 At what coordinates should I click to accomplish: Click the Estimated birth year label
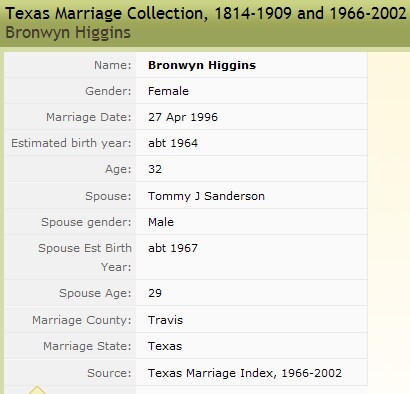coord(71,143)
